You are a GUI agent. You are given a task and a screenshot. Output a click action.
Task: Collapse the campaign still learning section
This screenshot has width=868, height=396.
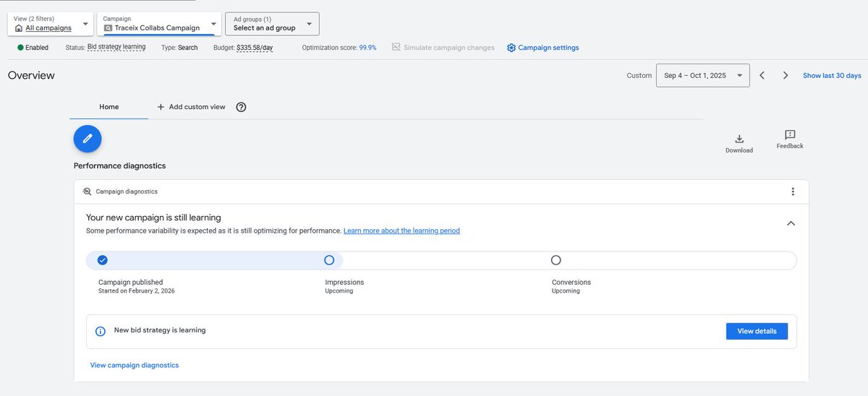click(x=791, y=223)
